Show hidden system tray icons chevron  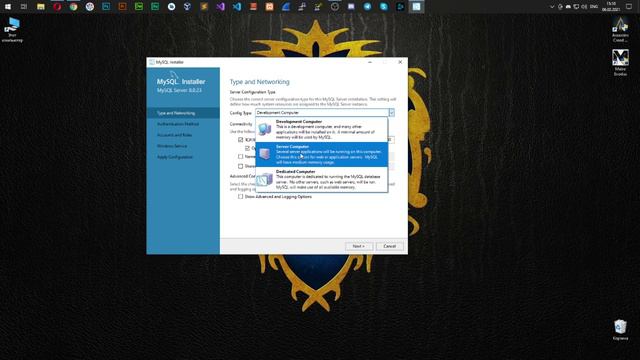tap(552, 7)
